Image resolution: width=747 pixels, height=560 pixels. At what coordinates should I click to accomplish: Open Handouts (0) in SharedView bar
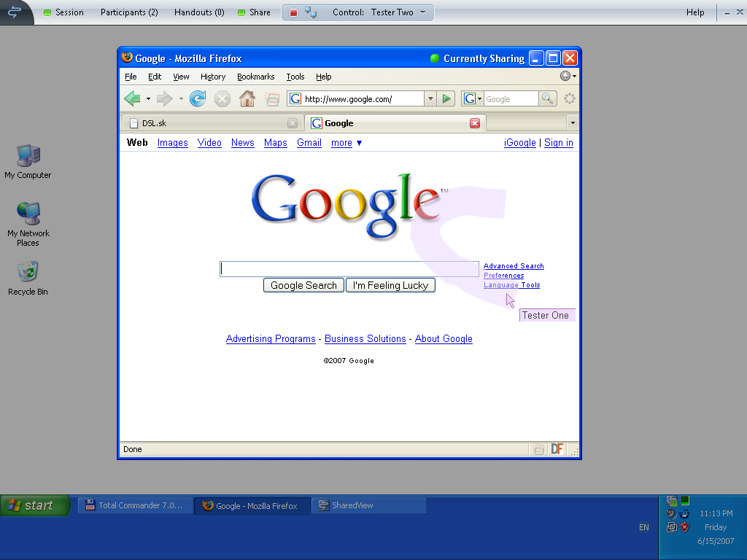click(x=199, y=12)
